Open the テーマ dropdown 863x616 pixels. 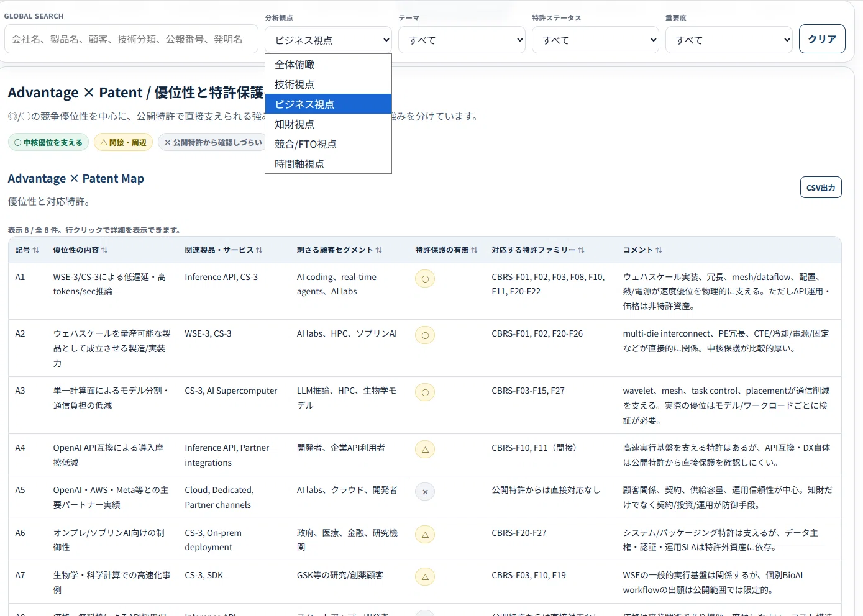click(x=462, y=40)
